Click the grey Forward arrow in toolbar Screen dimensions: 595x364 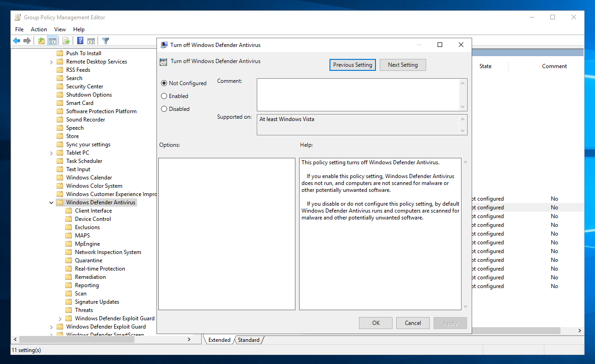27,41
